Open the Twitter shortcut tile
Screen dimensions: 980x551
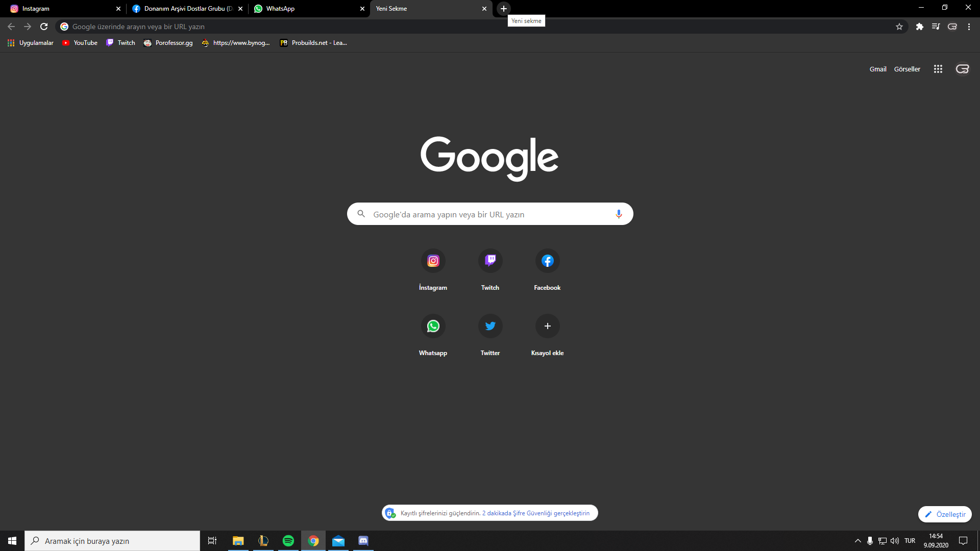[490, 336]
